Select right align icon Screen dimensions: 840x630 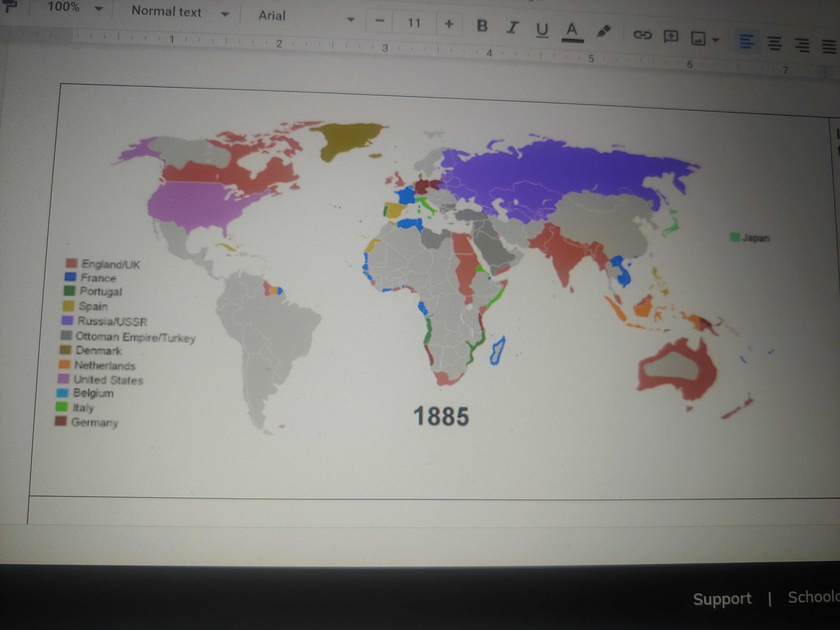[x=802, y=45]
